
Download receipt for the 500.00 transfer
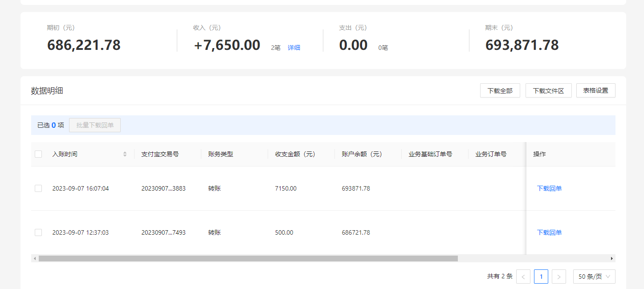pyautogui.click(x=550, y=232)
